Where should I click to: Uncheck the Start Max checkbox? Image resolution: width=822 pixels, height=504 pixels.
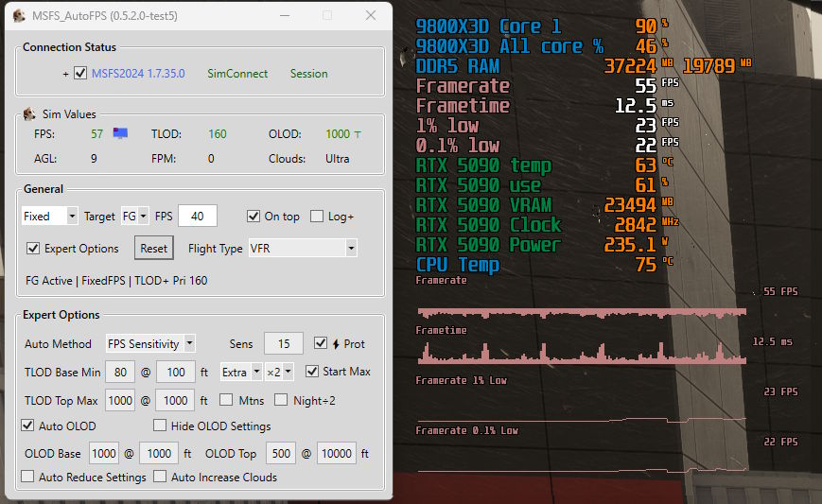(x=312, y=371)
